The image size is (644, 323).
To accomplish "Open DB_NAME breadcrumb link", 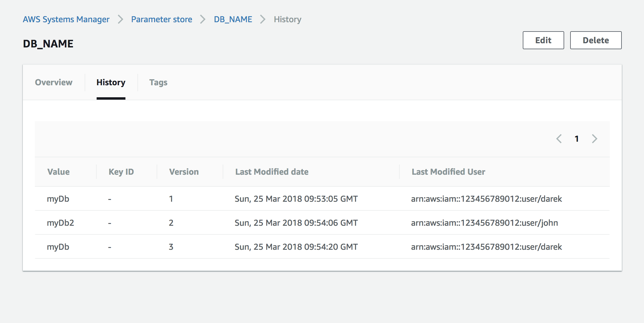I will [x=233, y=20].
